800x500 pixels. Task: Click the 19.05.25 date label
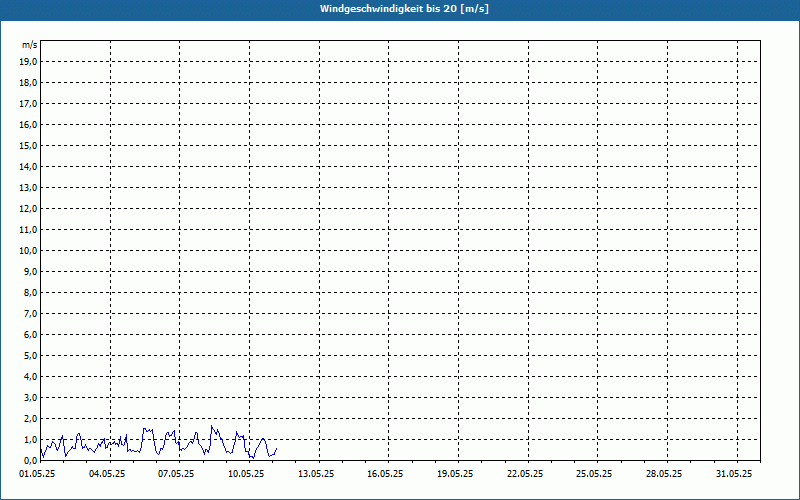[455, 474]
